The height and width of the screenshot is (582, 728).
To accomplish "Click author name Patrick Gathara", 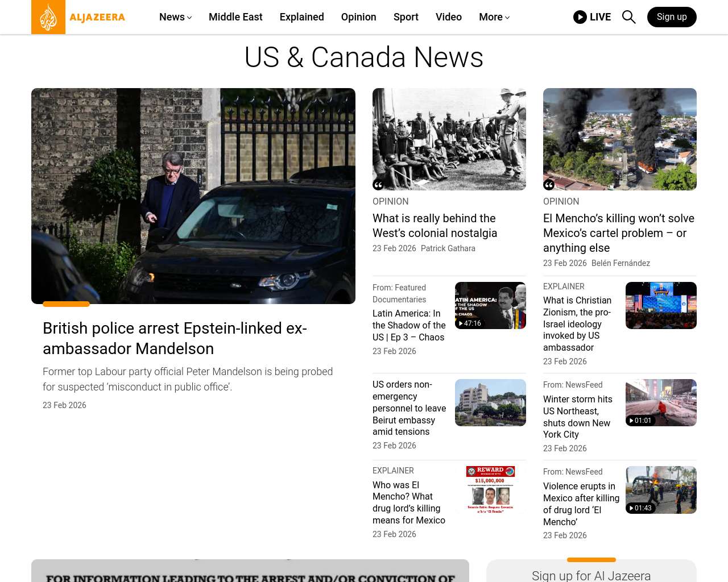I will point(448,248).
